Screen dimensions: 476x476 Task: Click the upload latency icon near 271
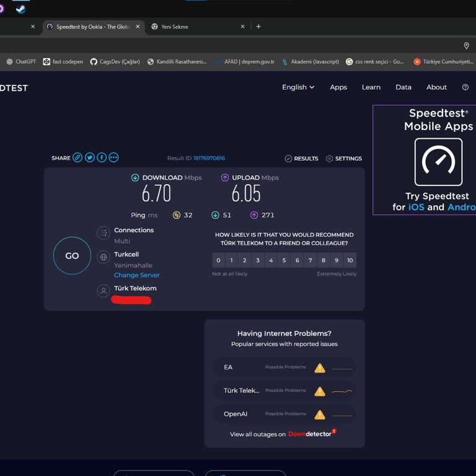tap(254, 215)
